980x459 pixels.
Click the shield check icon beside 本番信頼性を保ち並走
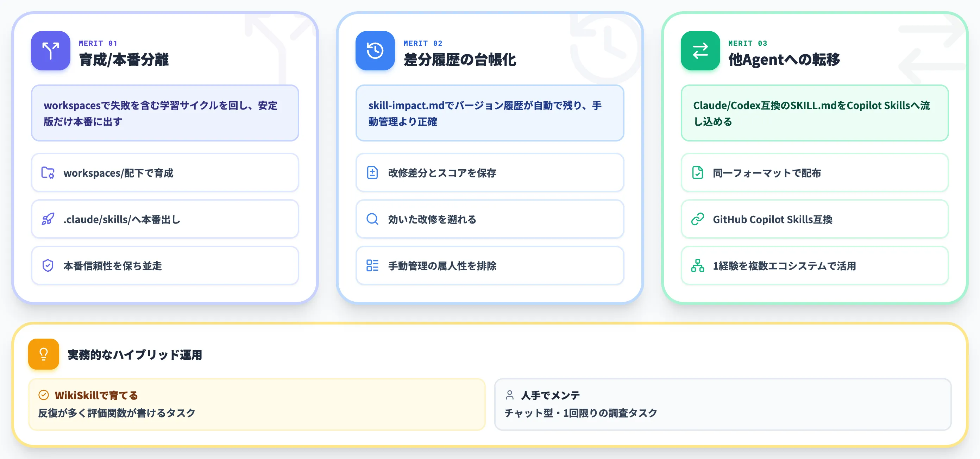(x=48, y=265)
